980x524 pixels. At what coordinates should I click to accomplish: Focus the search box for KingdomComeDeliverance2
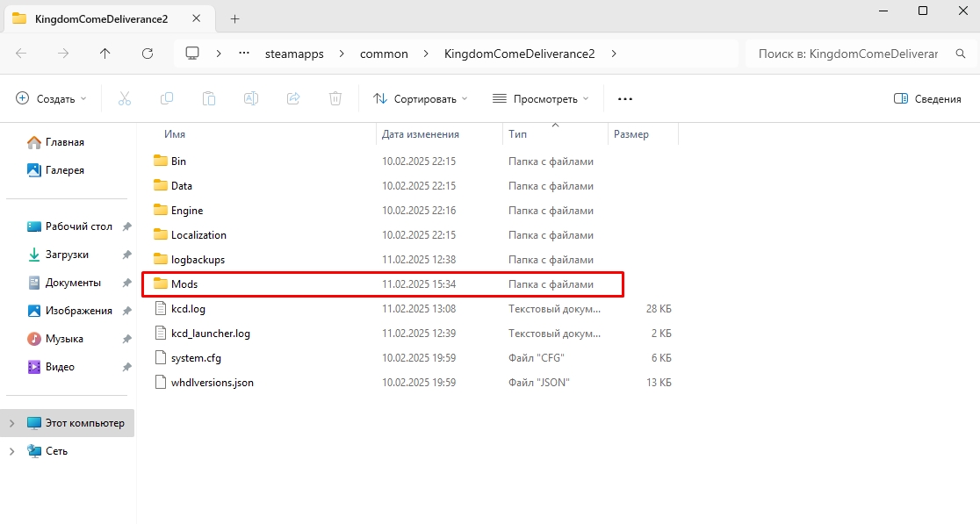(x=848, y=54)
